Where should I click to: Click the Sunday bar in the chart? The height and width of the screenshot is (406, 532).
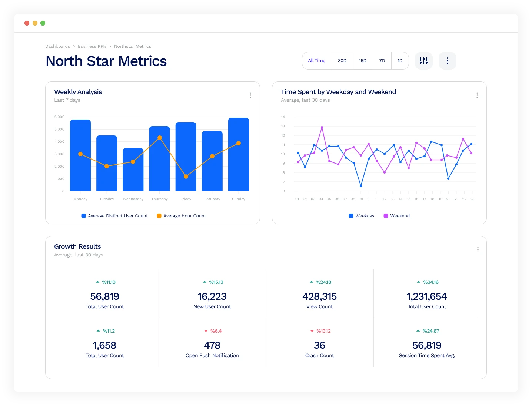239,154
